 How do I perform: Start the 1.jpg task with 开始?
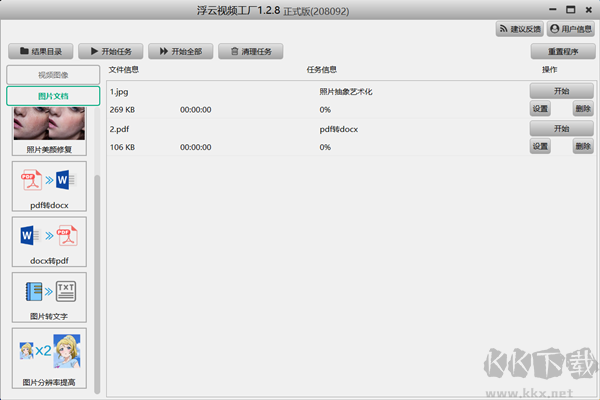[562, 91]
